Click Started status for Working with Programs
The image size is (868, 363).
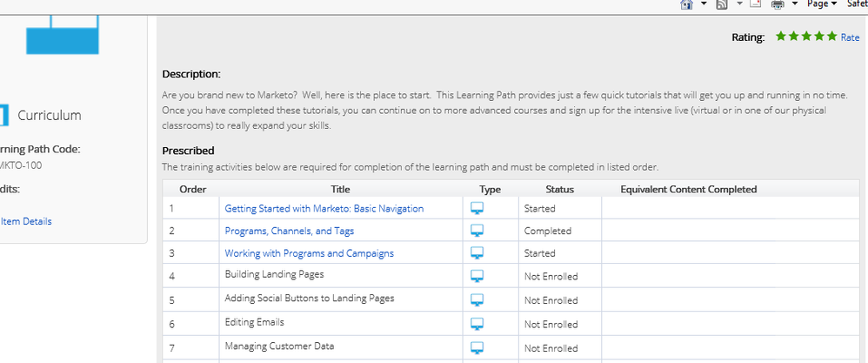coord(540,252)
